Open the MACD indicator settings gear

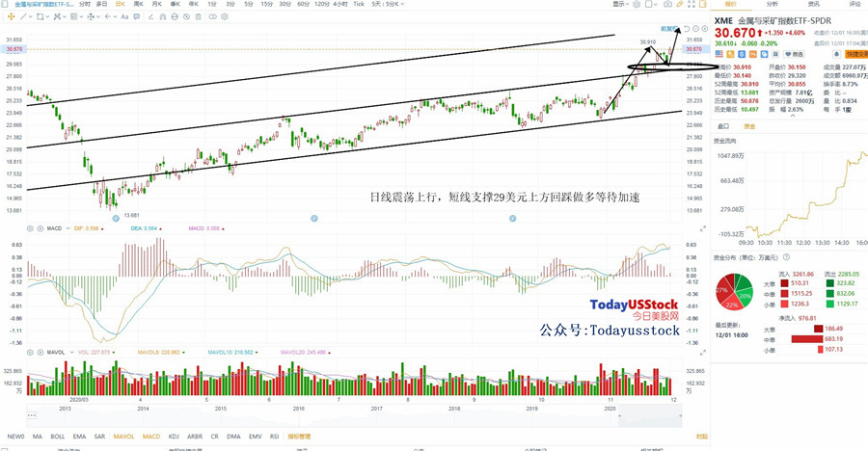30,228
